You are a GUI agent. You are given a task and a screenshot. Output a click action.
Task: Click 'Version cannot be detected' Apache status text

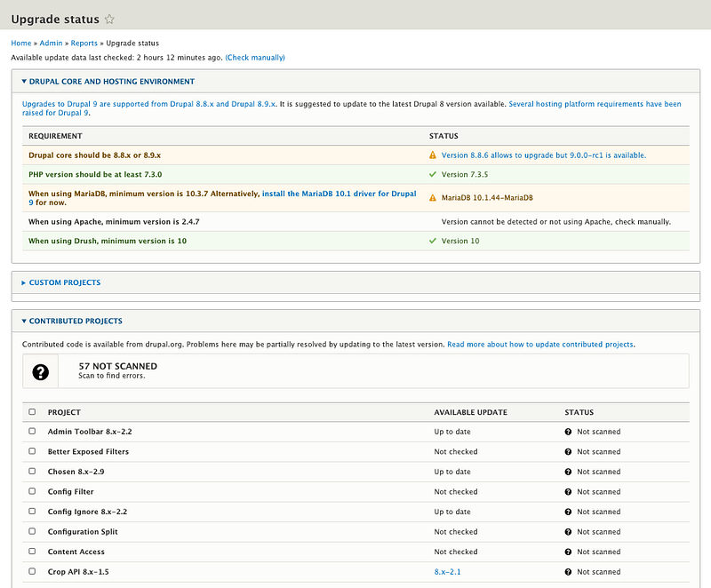point(556,222)
